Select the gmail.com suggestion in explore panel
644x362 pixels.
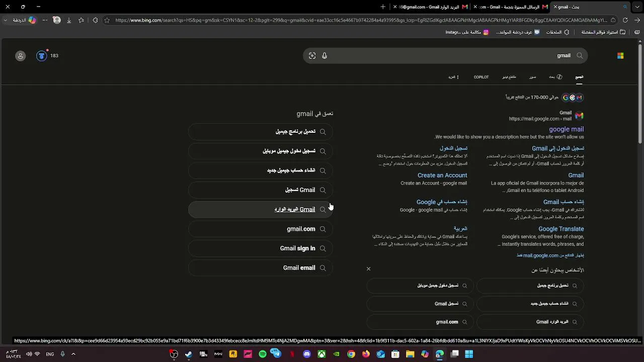pyautogui.click(x=261, y=229)
